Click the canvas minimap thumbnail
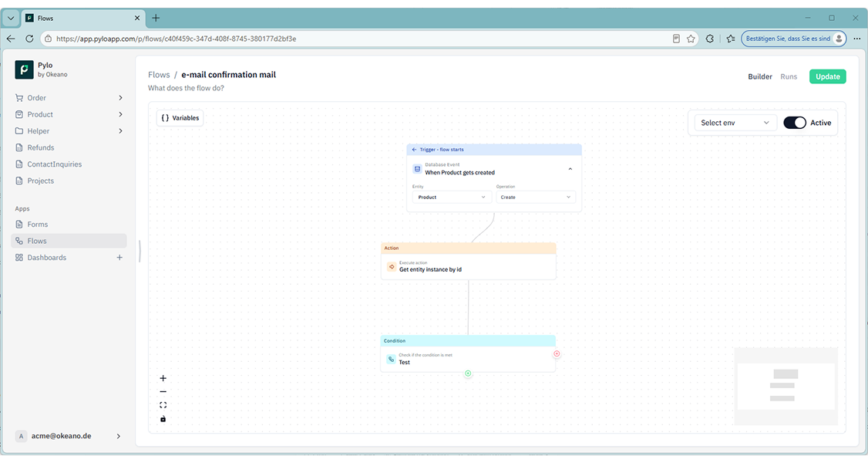Screen dimensions: 868x463 pyautogui.click(x=786, y=386)
